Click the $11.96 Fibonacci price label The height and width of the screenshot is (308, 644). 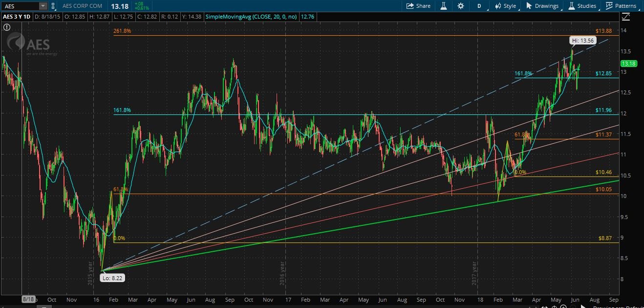click(603, 110)
